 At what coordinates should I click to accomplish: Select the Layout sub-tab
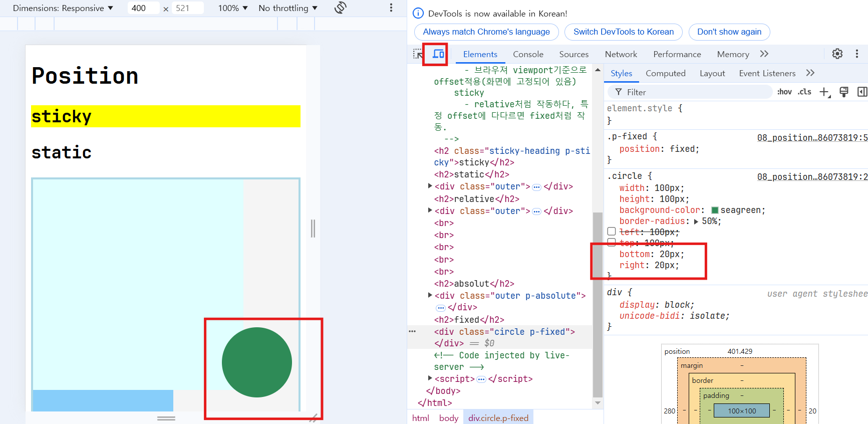[x=712, y=73]
